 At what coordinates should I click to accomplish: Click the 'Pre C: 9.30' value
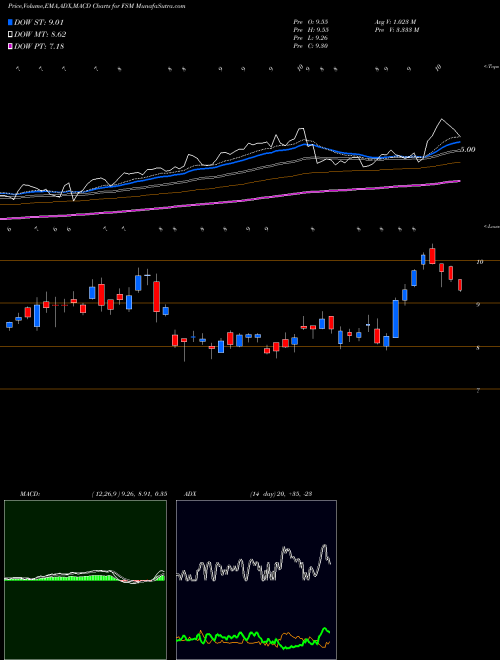click(x=311, y=46)
